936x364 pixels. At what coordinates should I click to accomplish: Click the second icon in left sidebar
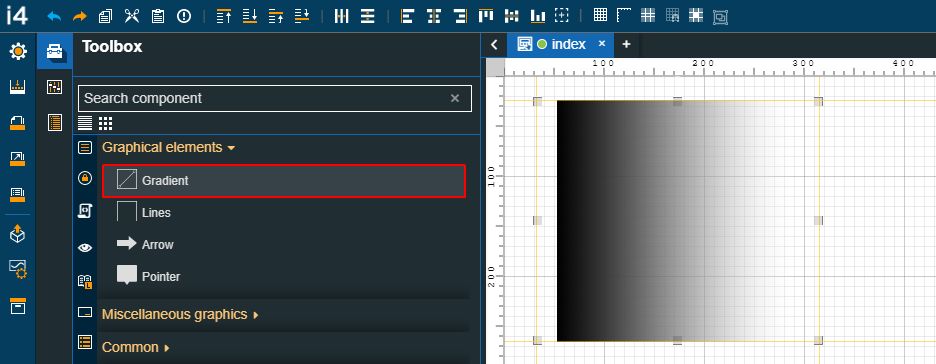pos(18,88)
